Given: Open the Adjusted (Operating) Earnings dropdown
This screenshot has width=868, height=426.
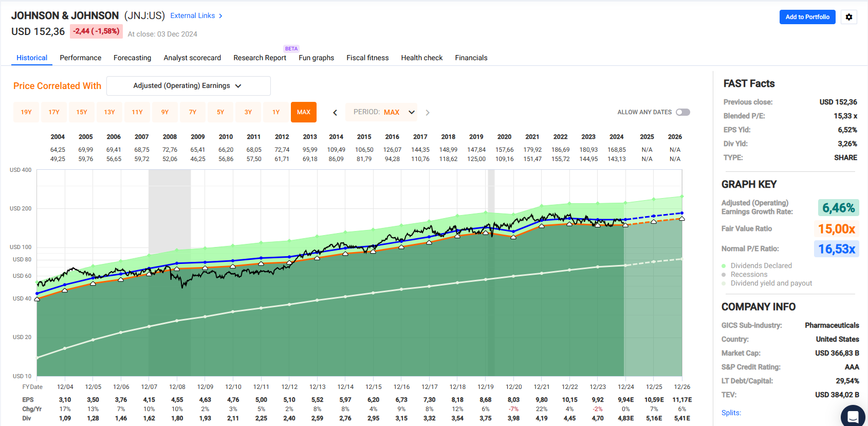Looking at the screenshot, I should [188, 86].
